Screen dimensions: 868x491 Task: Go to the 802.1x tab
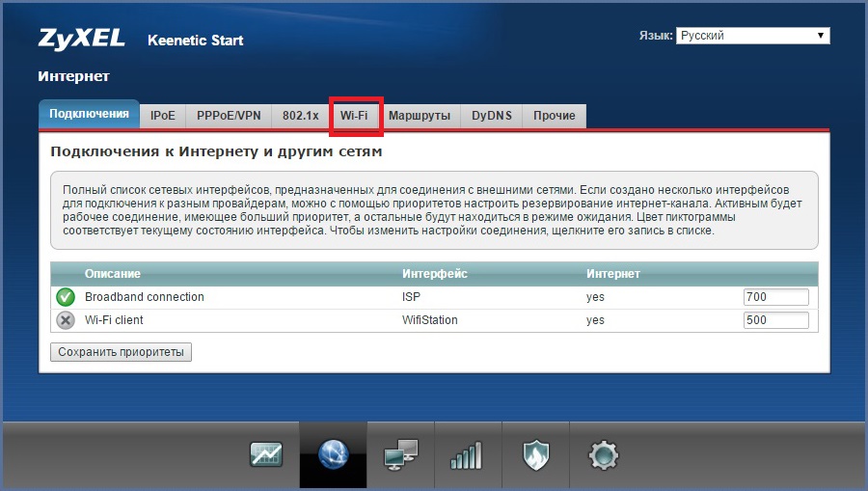click(x=300, y=116)
